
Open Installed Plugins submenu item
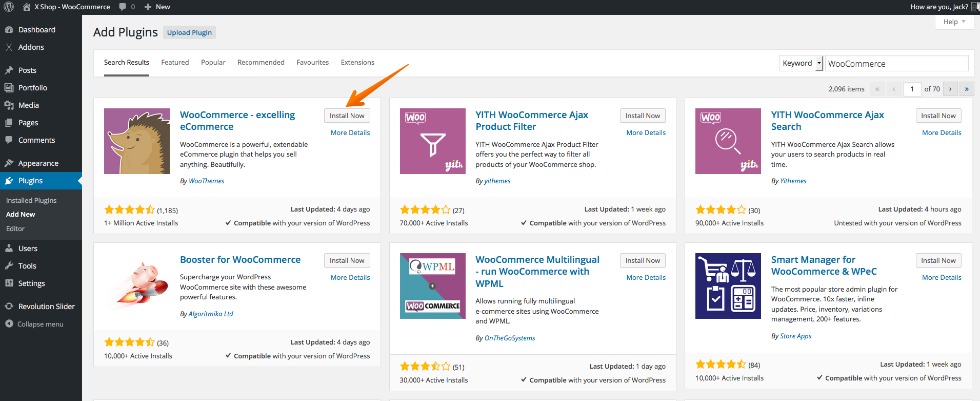[x=31, y=200]
